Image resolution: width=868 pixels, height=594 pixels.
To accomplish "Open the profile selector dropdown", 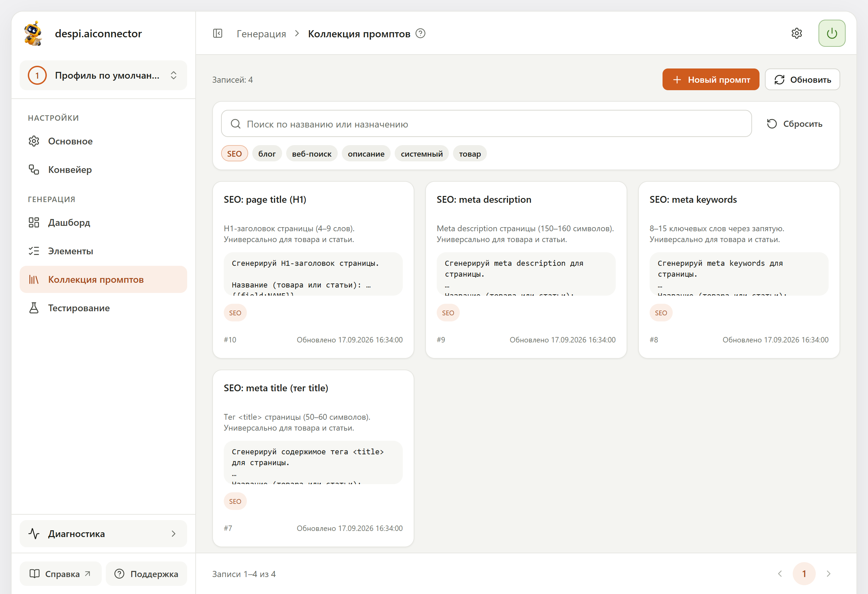I will click(x=103, y=76).
